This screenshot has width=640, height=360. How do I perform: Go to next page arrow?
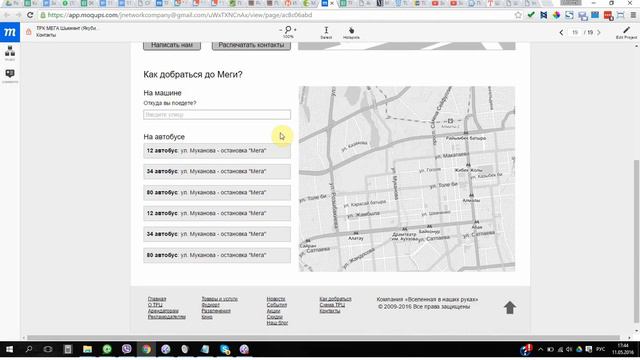tap(599, 32)
